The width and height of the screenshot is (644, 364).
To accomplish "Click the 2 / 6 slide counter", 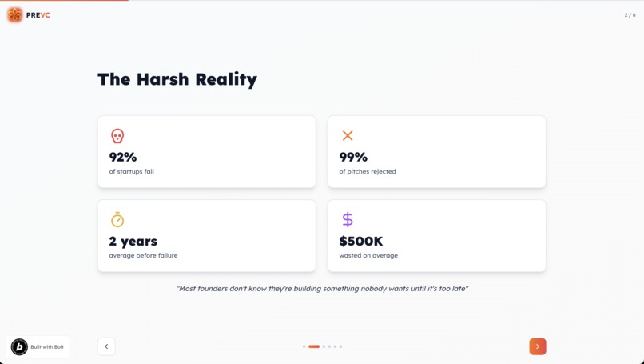I will pos(630,15).
